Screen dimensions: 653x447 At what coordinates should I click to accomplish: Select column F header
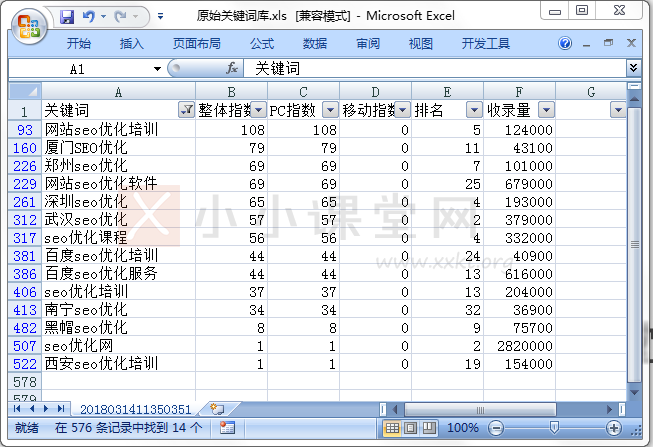519,91
